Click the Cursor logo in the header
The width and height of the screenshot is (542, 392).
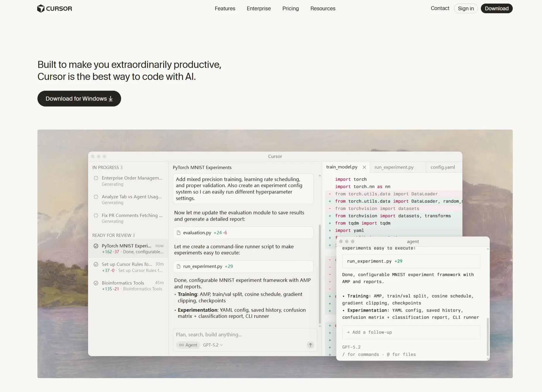click(54, 8)
